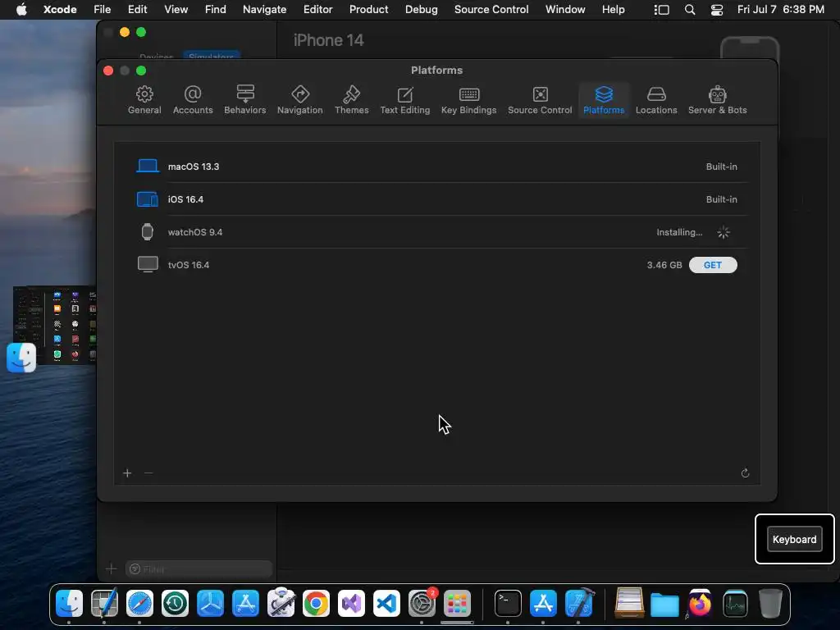Open the Themes tab
Screen dimensions: 840x630
coord(351,100)
